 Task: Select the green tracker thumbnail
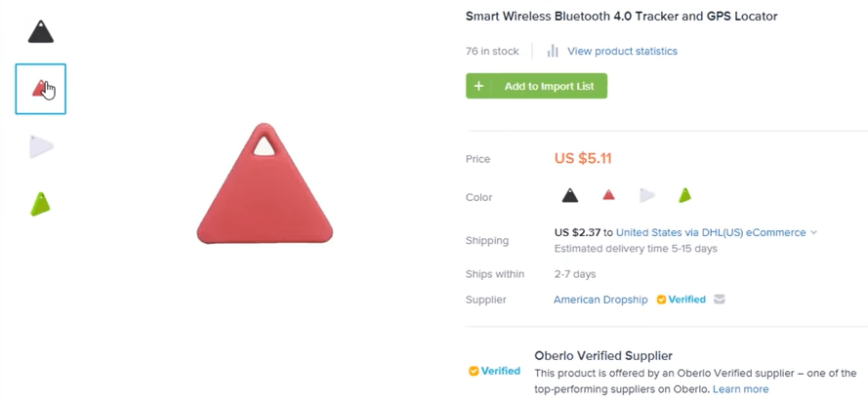pyautogui.click(x=40, y=204)
